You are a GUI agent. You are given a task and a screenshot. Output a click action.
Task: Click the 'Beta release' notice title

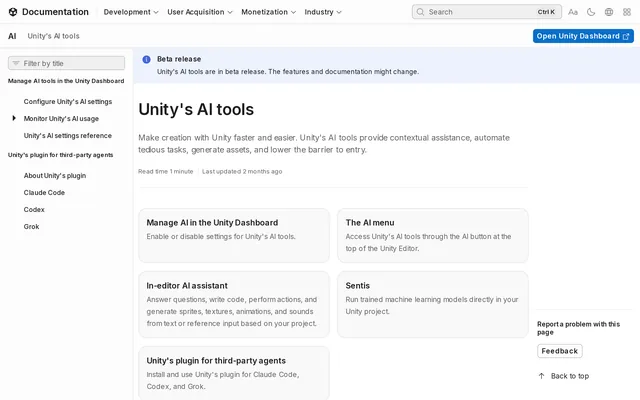pyautogui.click(x=179, y=59)
